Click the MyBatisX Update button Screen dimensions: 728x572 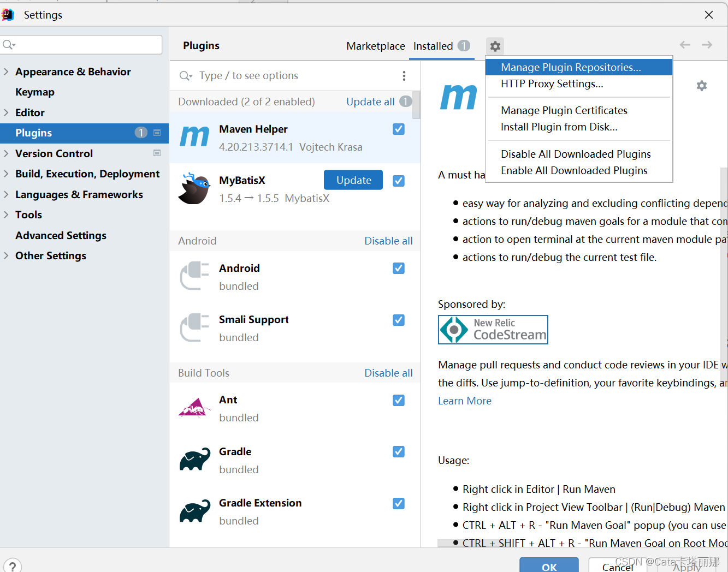tap(353, 180)
